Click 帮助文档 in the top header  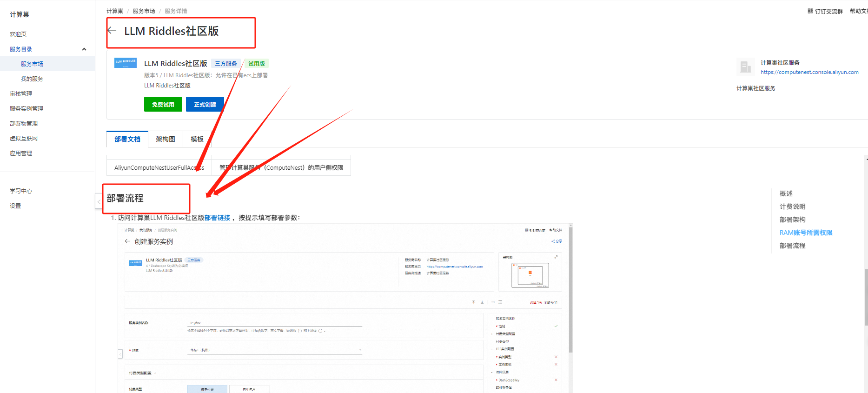coord(859,11)
